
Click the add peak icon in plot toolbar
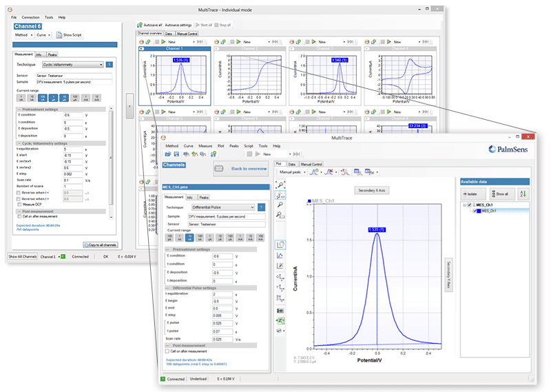314,172
